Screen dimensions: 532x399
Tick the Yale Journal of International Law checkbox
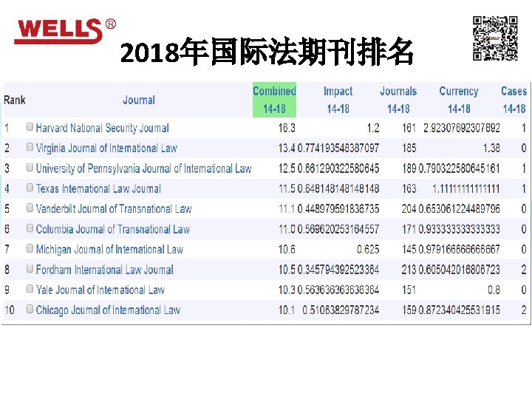point(30,289)
